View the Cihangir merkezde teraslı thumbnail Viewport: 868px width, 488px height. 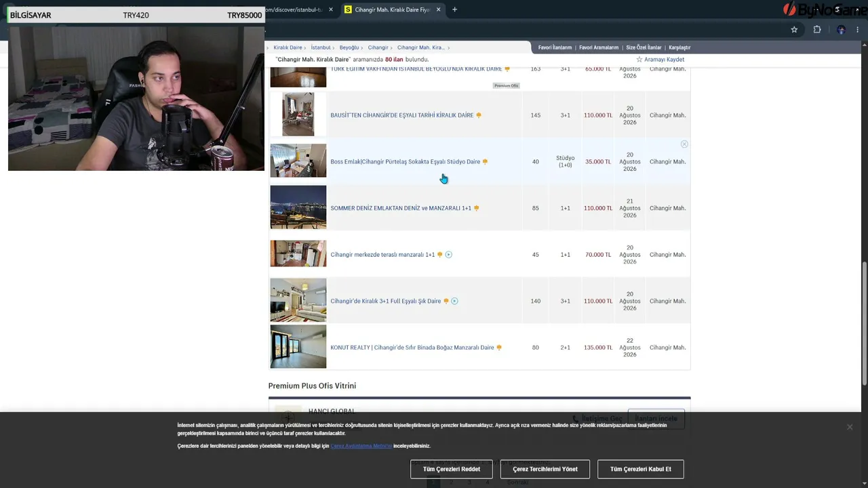click(298, 253)
